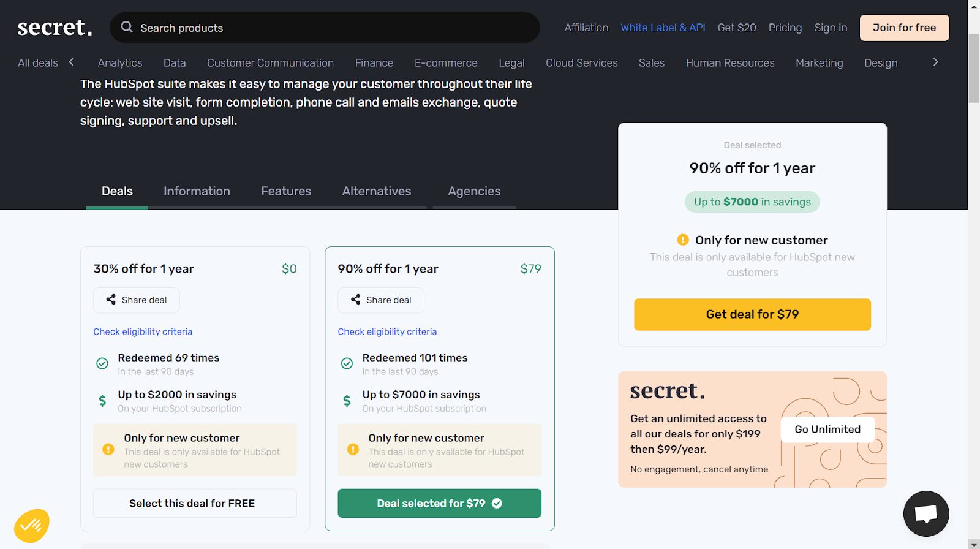This screenshot has height=549, width=980.
Task: Open the Deals tab
Action: (117, 191)
